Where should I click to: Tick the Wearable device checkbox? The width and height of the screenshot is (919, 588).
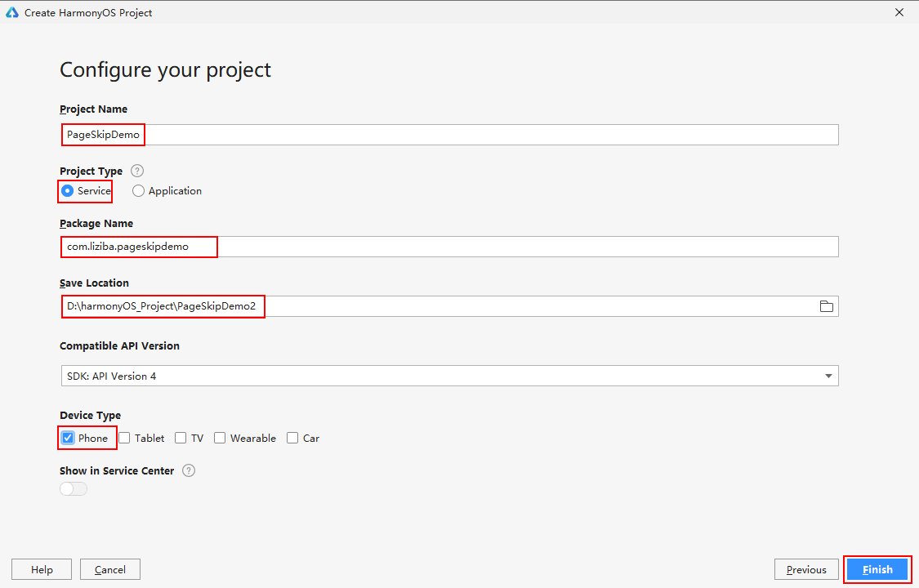point(220,438)
